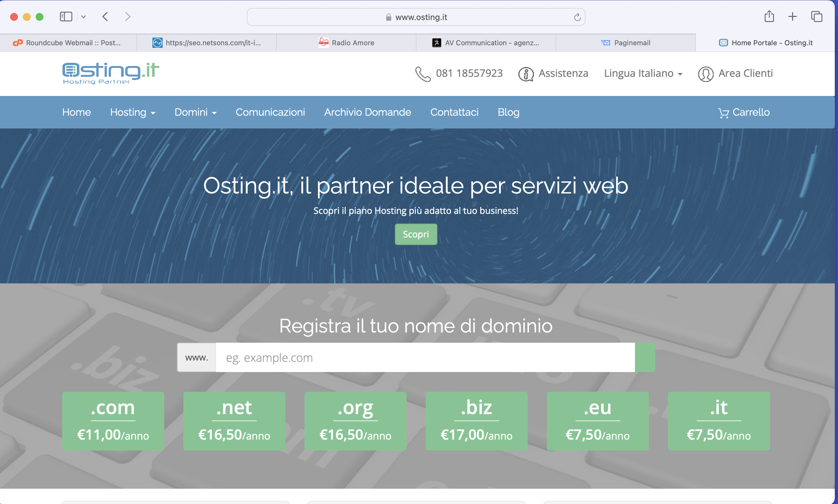The image size is (838, 504).
Task: Click the Osting.it tab favicon
Action: pyautogui.click(x=723, y=43)
